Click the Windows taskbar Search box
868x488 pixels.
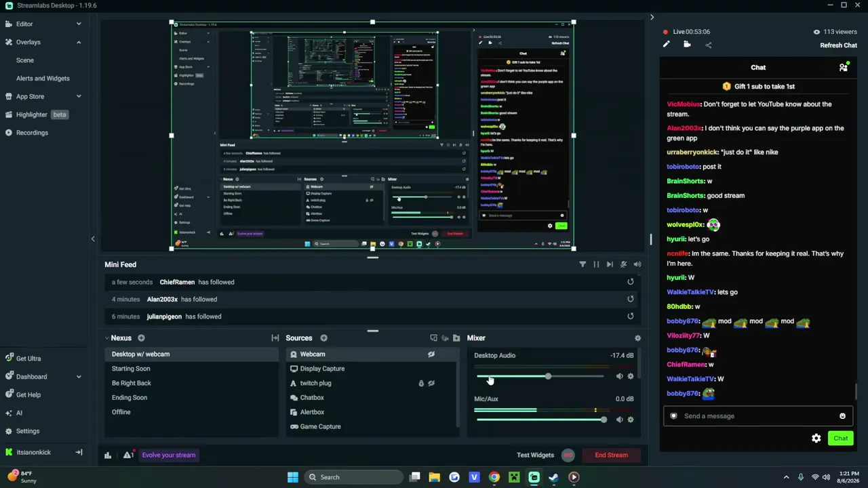coord(353,477)
